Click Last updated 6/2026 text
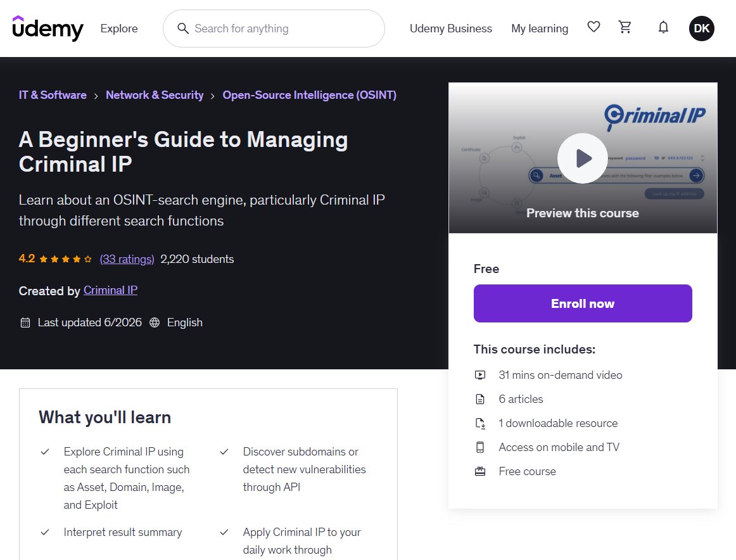 90,322
